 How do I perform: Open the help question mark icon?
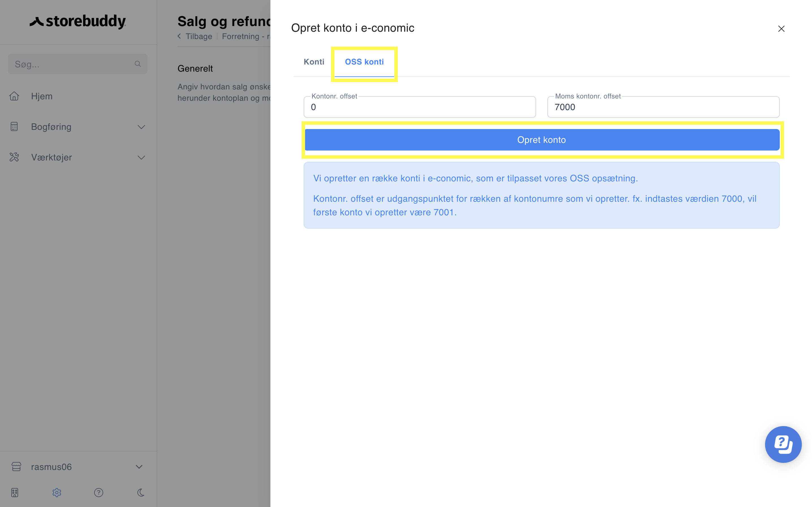coord(98,493)
